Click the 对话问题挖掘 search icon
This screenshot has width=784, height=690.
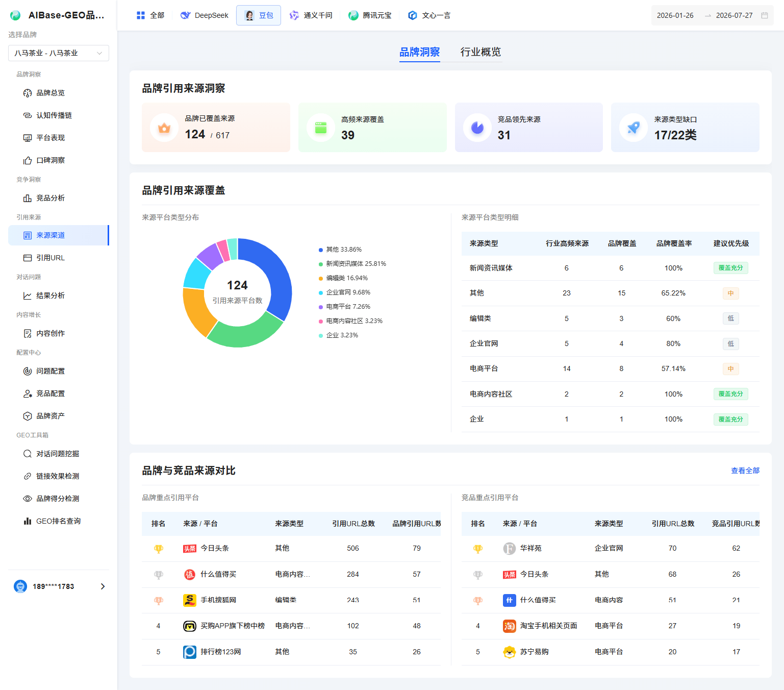click(28, 454)
